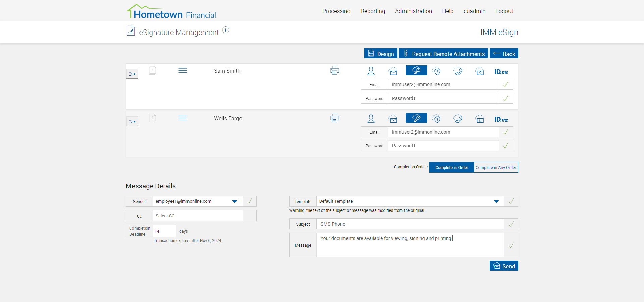Choose phone authentication icon for Sam Smith
Viewport: 644px width, 302px height.
[x=458, y=71]
